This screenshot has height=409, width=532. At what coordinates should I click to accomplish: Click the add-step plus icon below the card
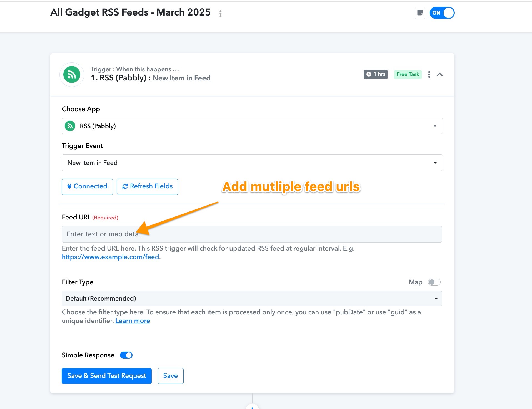click(x=252, y=407)
